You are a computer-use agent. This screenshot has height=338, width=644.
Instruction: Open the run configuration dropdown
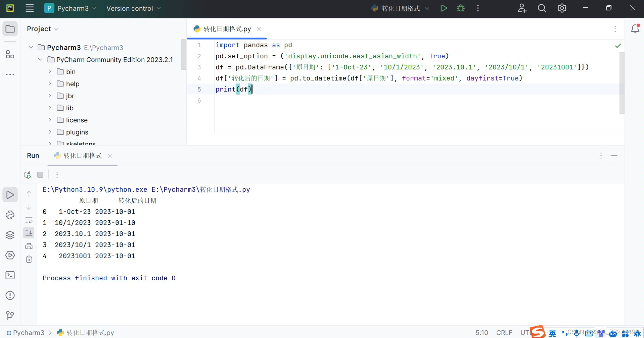click(427, 8)
